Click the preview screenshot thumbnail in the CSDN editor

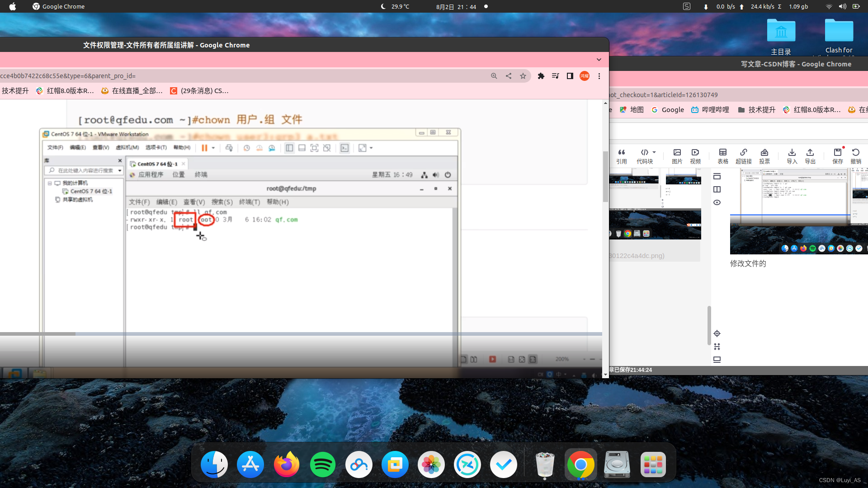coord(799,211)
